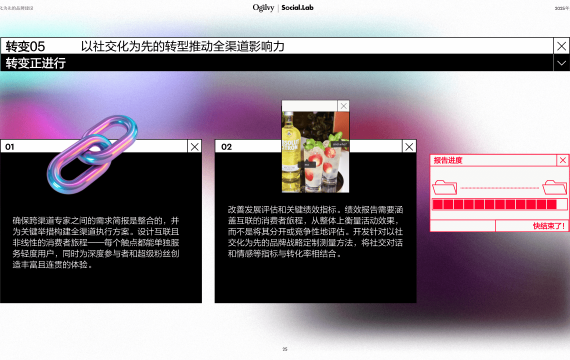
Task: Close the 报告进度 window
Action: click(x=563, y=160)
